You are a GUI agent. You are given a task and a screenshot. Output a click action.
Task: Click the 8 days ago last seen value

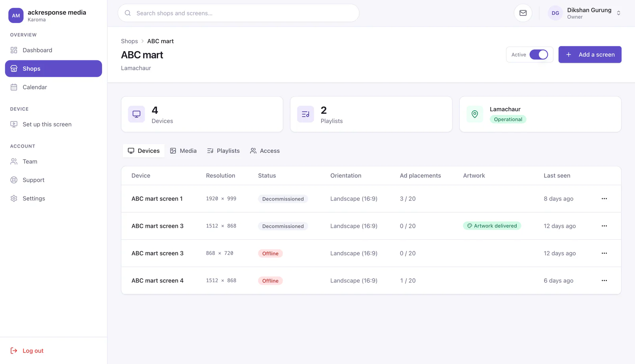558,199
